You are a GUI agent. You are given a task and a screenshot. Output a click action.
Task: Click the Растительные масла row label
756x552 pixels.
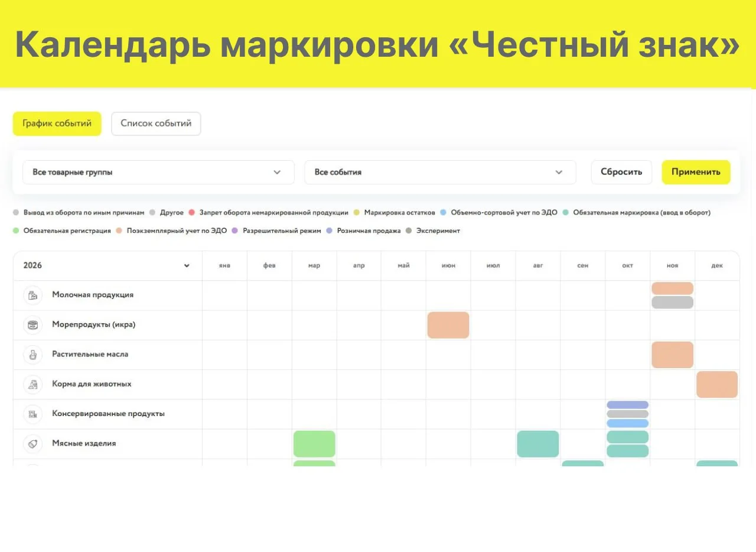(x=90, y=355)
